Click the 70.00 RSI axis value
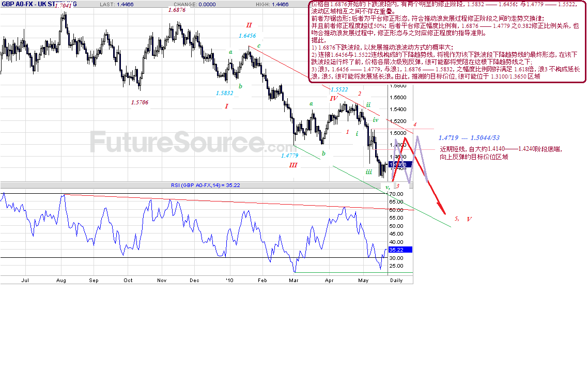This screenshot has width=588, height=388. (396, 194)
